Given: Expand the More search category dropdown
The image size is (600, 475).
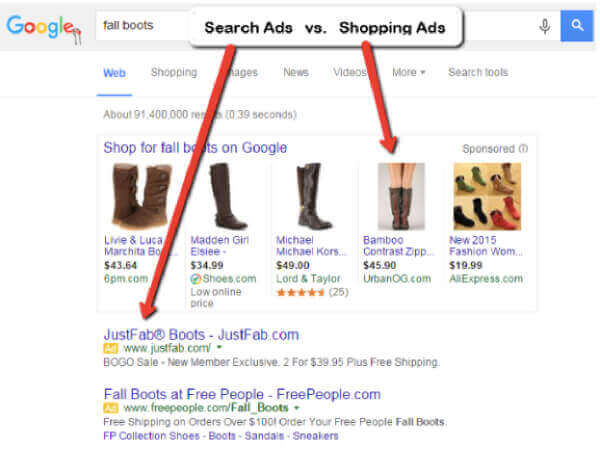Looking at the screenshot, I should (x=409, y=72).
